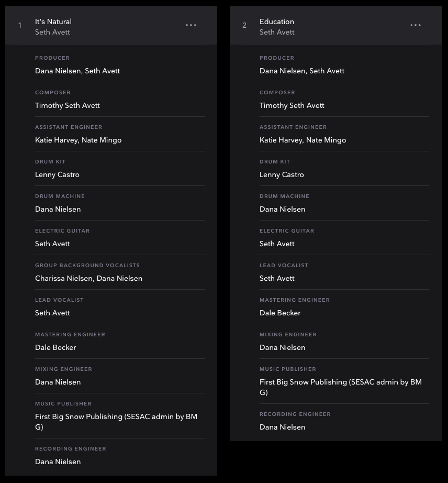Click Seth Avett under Lead Vocalist in Education
Image resolution: width=448 pixels, height=483 pixels.
click(277, 278)
